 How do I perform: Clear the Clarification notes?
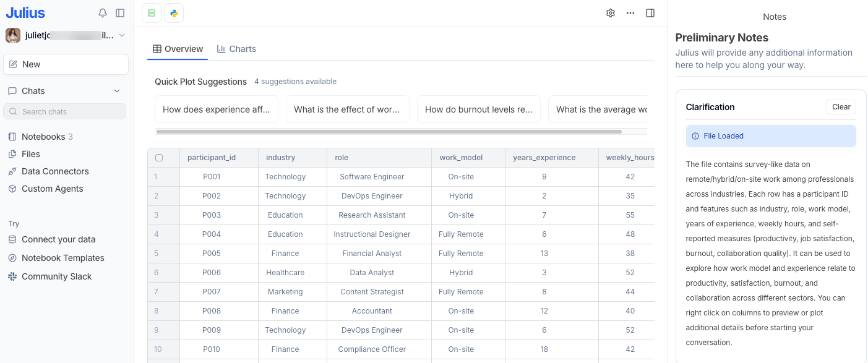pyautogui.click(x=841, y=106)
